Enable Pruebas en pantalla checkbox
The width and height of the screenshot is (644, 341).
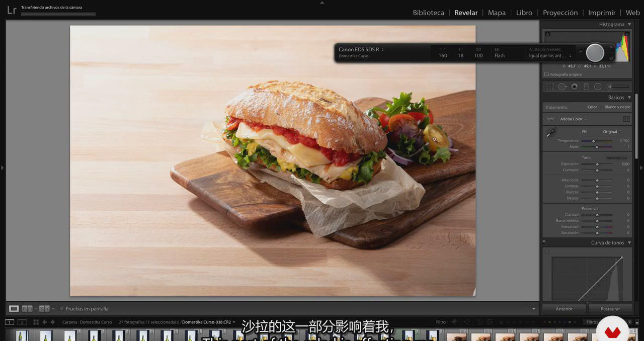coord(61,309)
